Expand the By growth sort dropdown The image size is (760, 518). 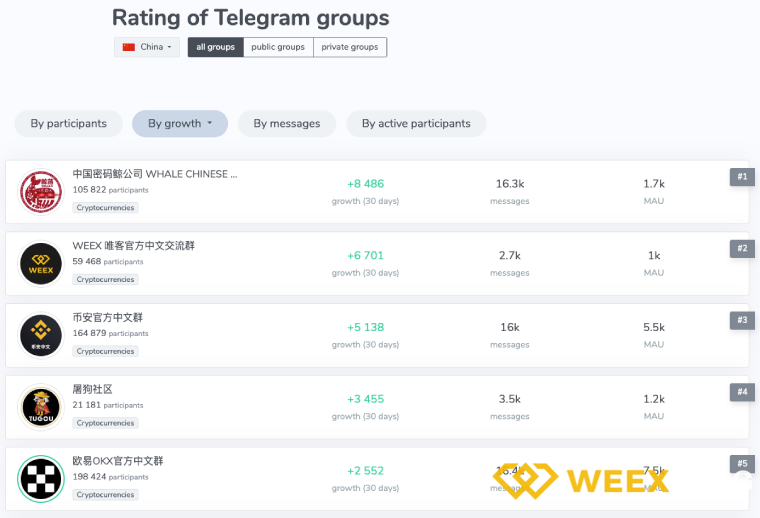click(180, 124)
